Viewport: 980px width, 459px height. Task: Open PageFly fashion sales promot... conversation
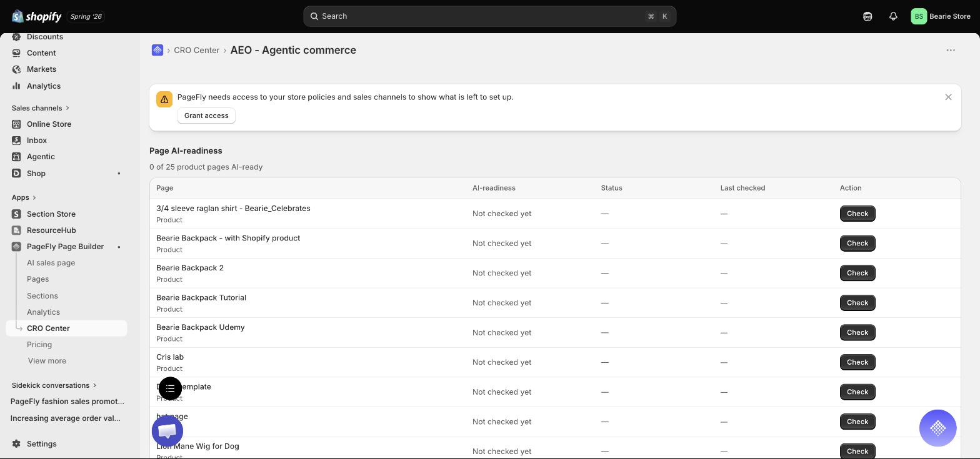coord(67,402)
